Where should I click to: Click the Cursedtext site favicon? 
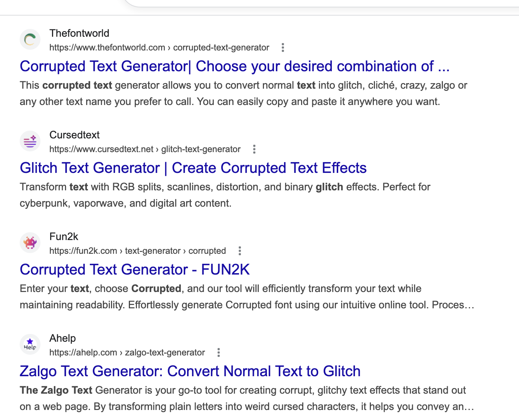point(30,141)
